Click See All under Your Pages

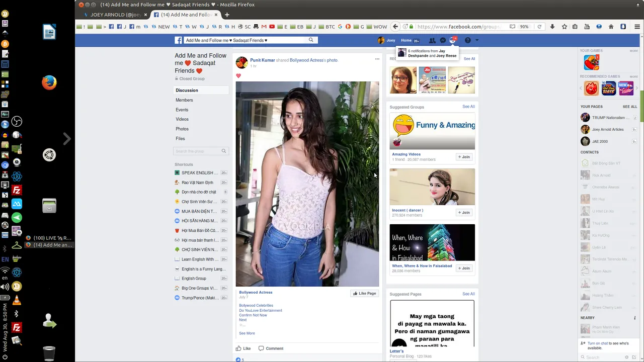[x=629, y=107]
